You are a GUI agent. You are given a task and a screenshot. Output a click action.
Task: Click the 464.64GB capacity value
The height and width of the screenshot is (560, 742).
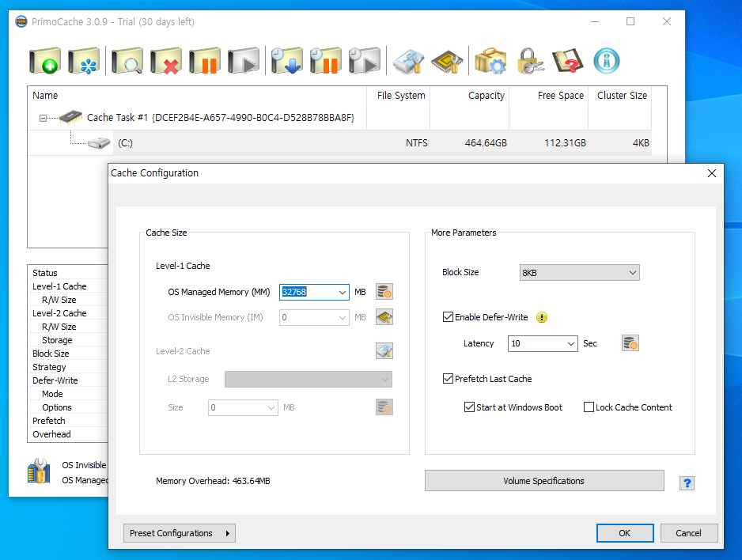click(x=486, y=143)
